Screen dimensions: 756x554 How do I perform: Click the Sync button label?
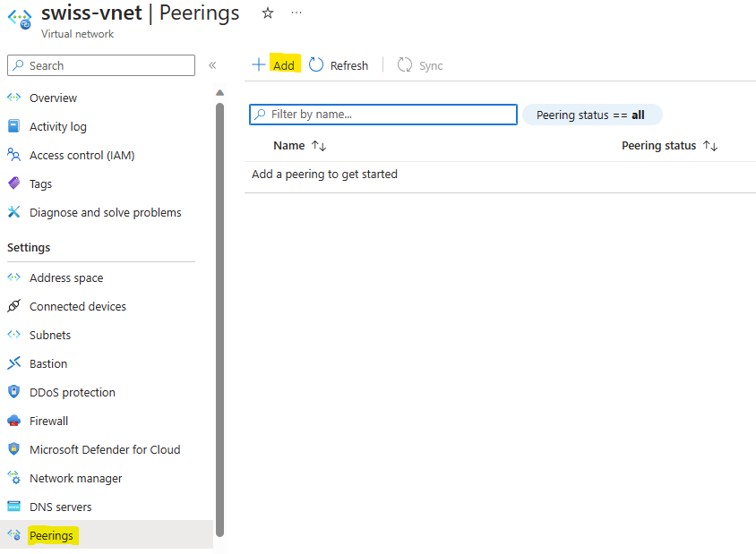coord(431,65)
